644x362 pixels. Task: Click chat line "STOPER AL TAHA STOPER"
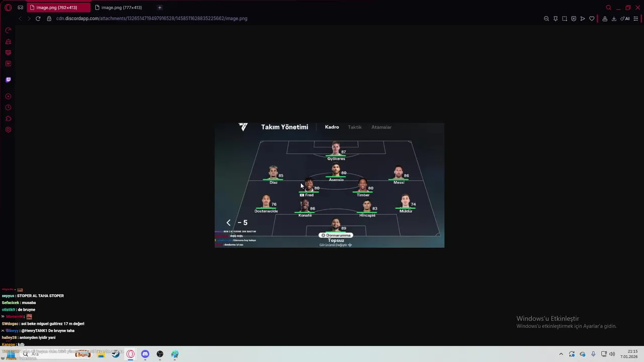point(40,296)
